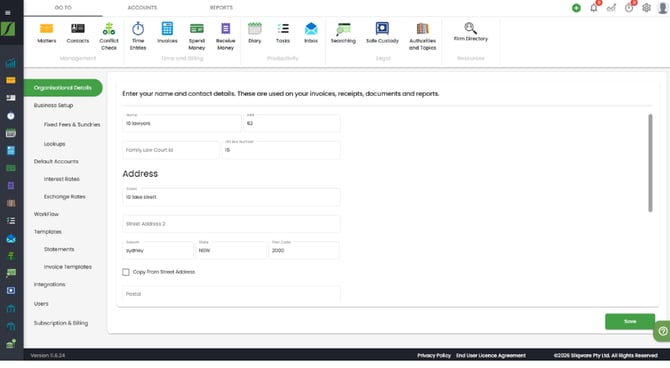The width and height of the screenshot is (670, 368).
Task: Click the Street field with 10 fake street
Action: click(x=231, y=197)
